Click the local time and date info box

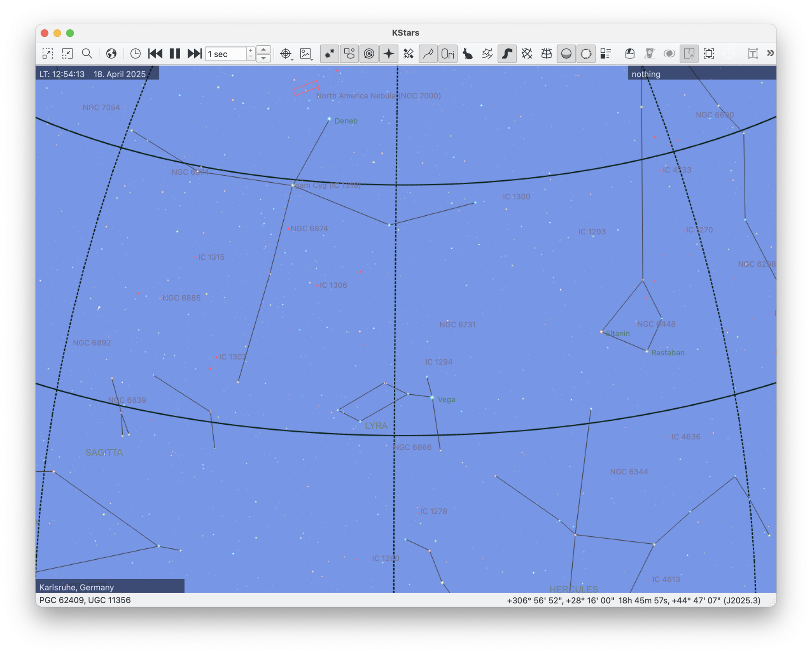97,74
